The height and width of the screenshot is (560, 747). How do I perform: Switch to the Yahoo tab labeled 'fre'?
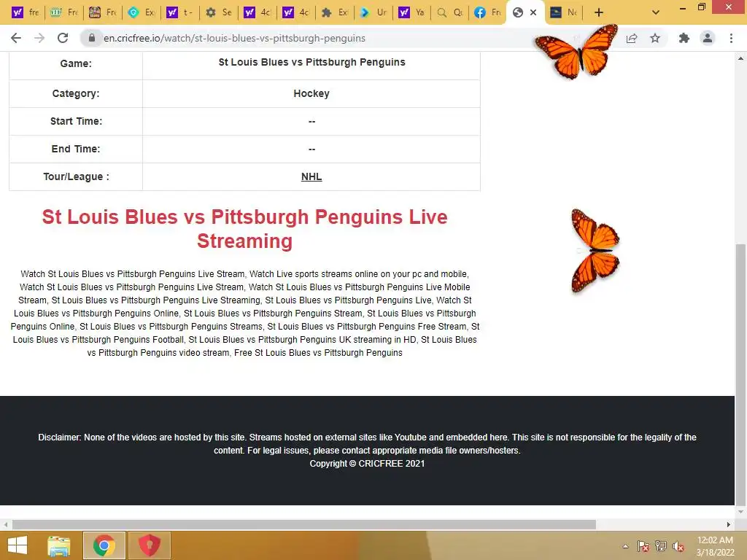coord(26,12)
